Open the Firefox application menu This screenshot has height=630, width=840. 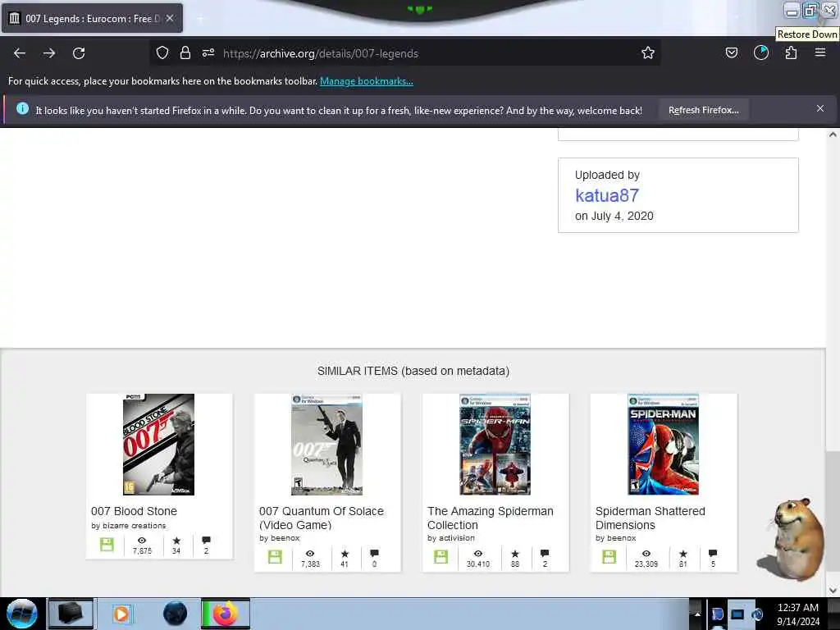click(820, 53)
